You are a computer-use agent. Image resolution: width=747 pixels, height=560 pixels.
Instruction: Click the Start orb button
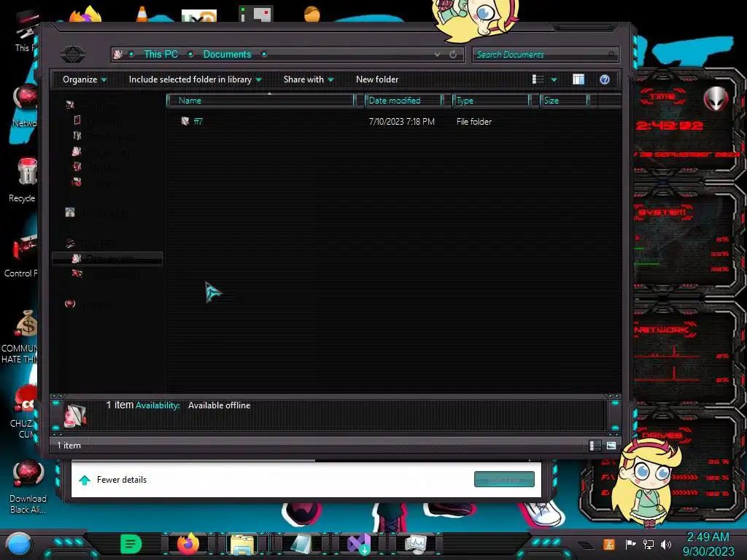point(18,544)
